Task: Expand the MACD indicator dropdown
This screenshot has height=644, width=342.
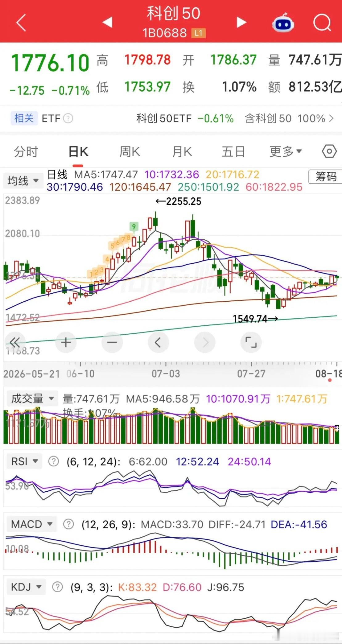Action: click(x=31, y=524)
